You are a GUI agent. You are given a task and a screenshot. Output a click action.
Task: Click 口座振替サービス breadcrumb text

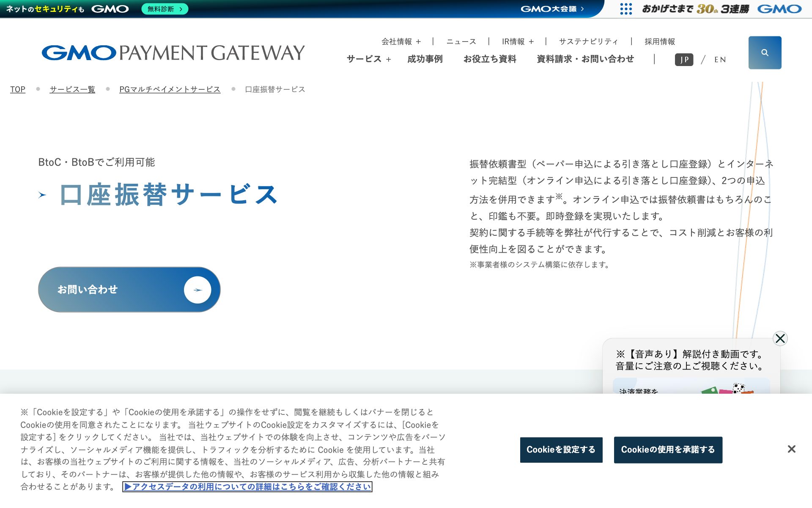point(275,89)
